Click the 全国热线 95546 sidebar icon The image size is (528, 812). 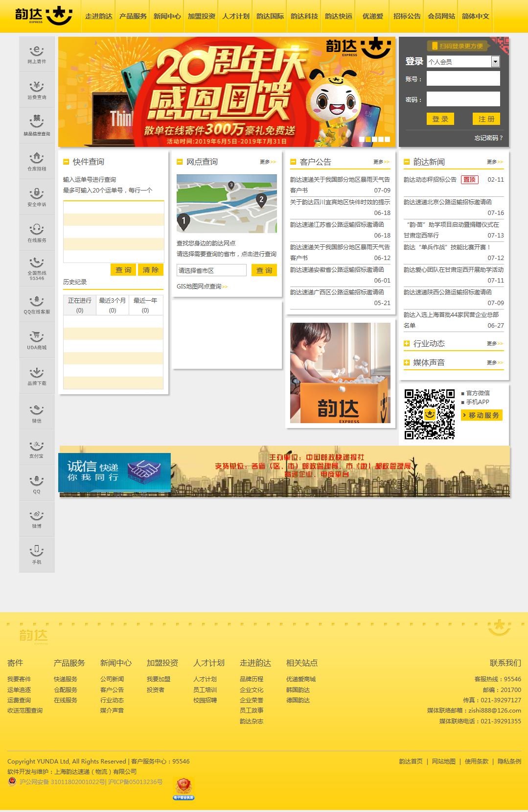pyautogui.click(x=37, y=268)
